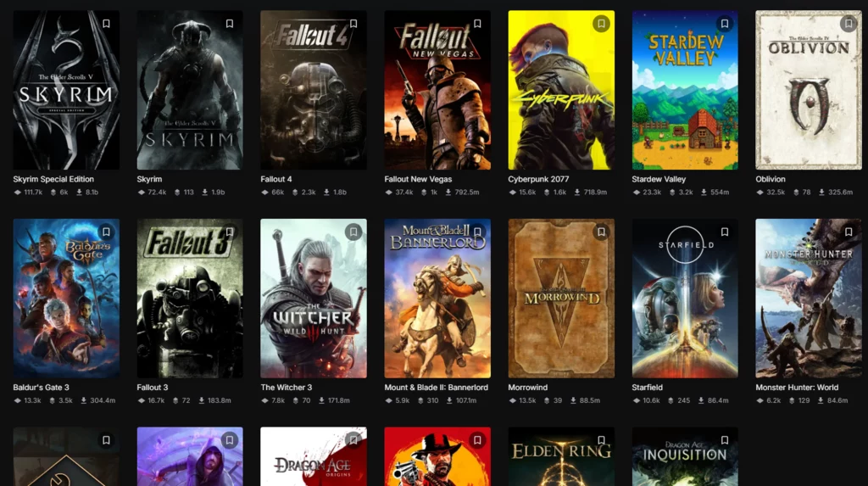Open the Skyrim cover art
868x486 pixels.
[190, 90]
